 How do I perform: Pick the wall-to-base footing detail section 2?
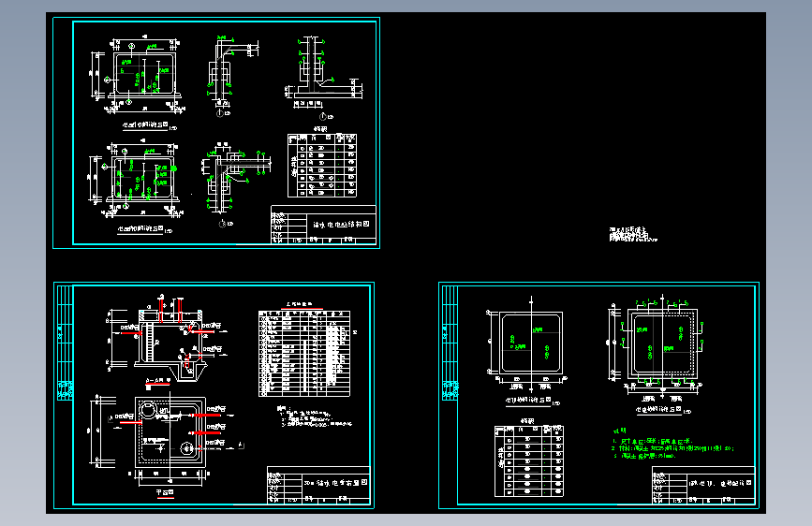tap(324, 78)
